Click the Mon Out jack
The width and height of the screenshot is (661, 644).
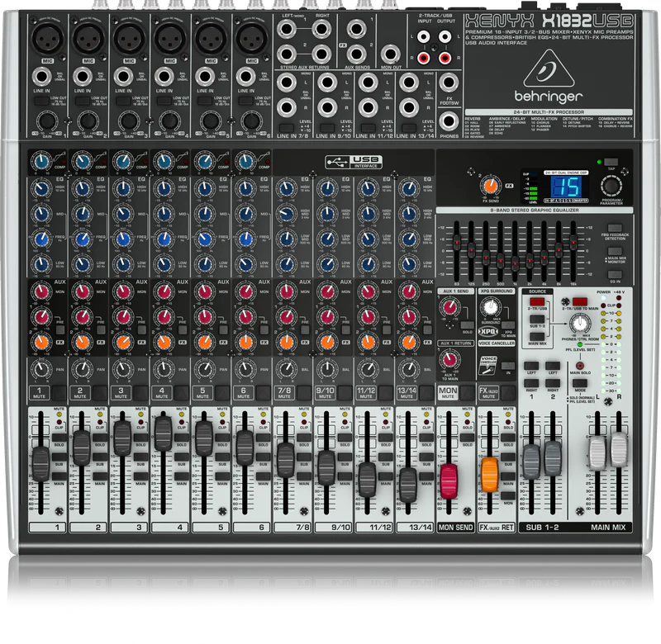click(390, 54)
